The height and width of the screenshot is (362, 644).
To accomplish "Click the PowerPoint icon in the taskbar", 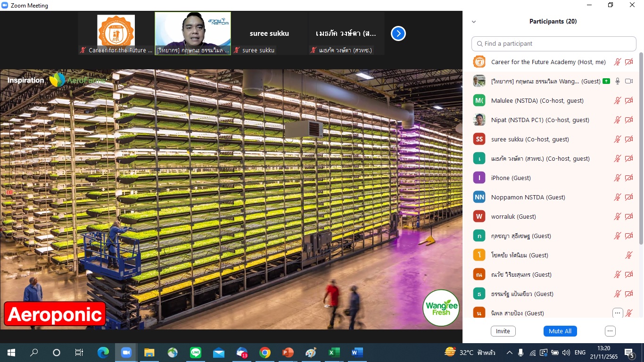I will coord(288,352).
